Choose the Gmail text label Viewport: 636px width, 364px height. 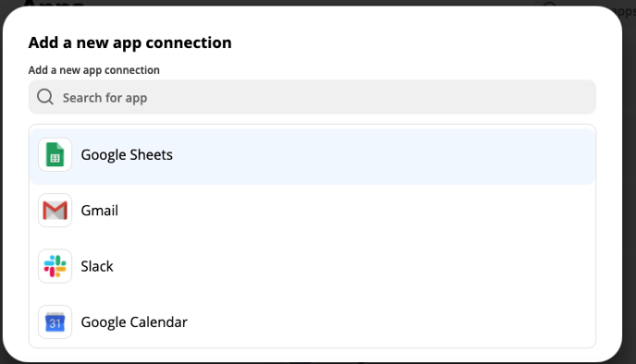(100, 211)
